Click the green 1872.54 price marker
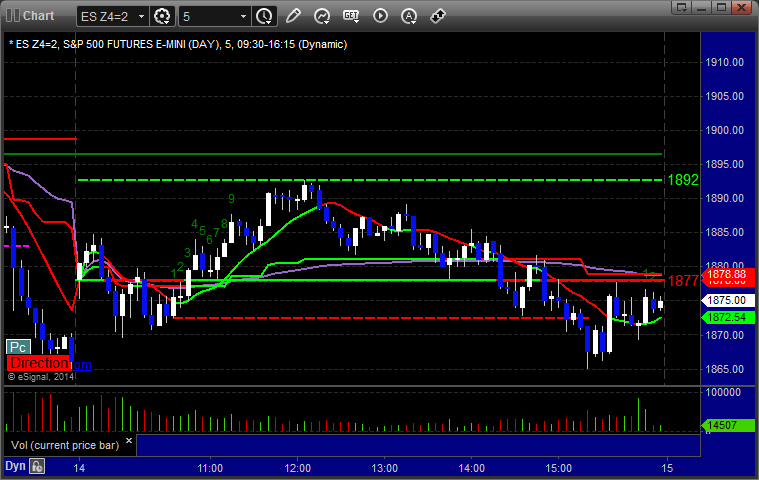 tap(727, 317)
